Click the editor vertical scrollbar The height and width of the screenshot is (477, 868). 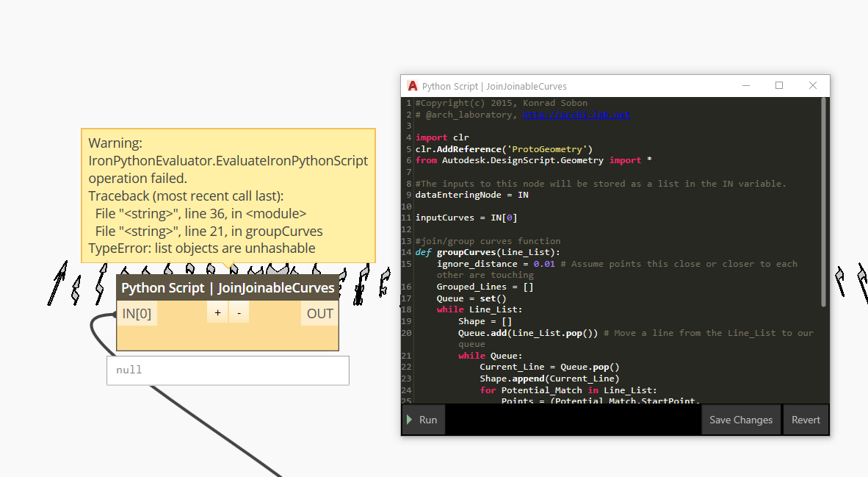pos(824,202)
